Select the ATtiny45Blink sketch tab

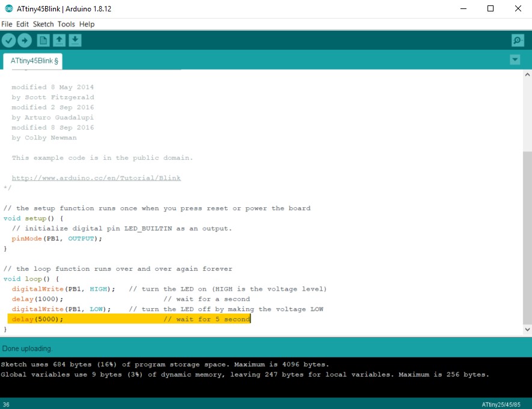click(x=33, y=61)
